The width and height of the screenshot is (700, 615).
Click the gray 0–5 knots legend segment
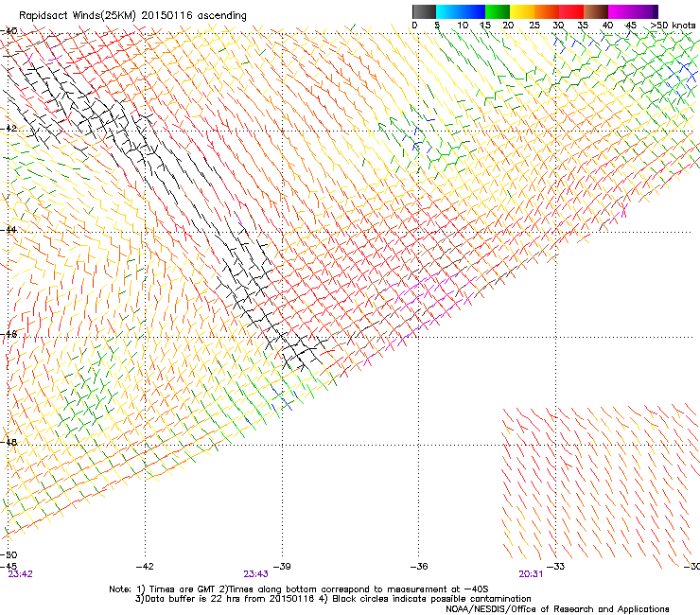coord(424,11)
